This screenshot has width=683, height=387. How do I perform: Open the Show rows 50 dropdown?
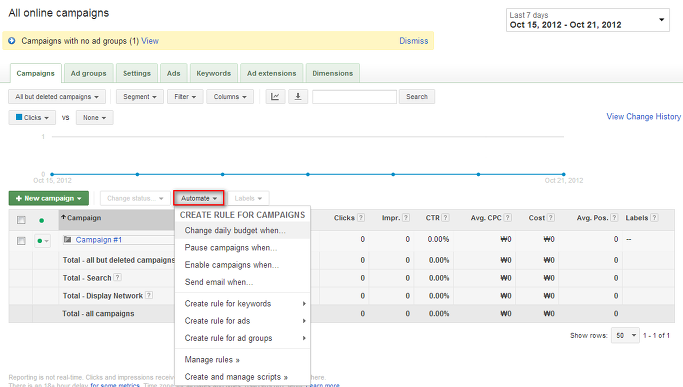click(x=626, y=336)
